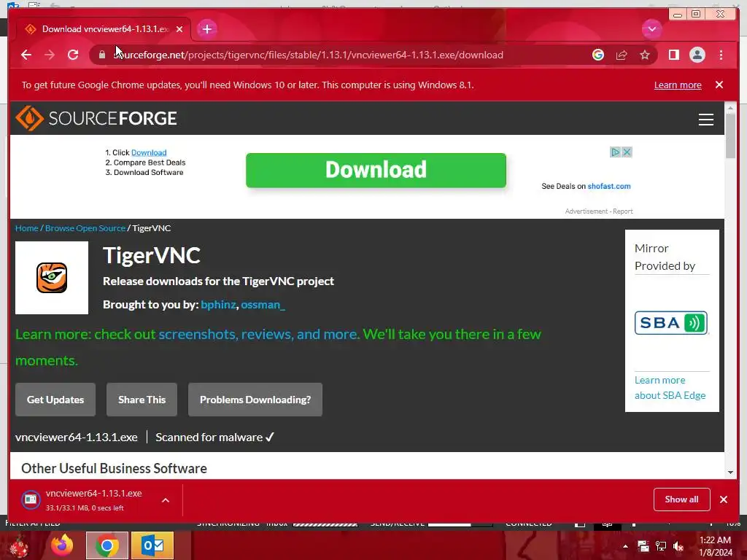The height and width of the screenshot is (560, 747).
Task: Click the Start button on taskbar
Action: click(18, 546)
